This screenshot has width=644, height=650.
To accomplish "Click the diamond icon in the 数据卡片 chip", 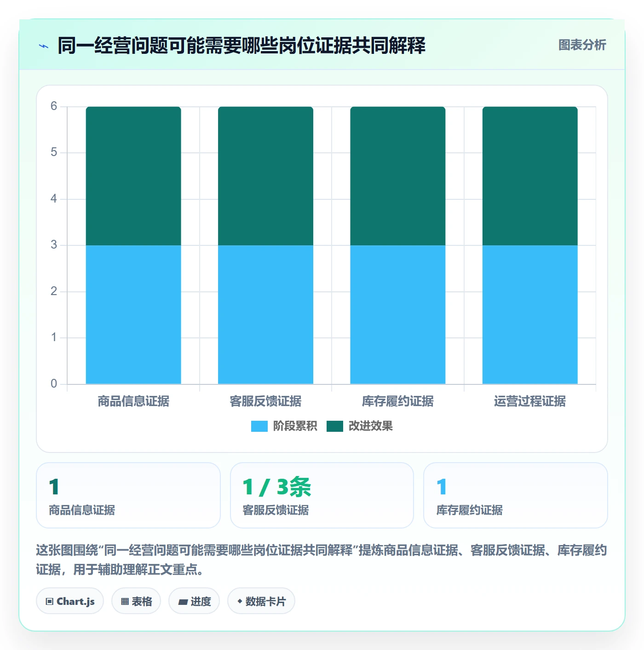I will click(x=240, y=601).
